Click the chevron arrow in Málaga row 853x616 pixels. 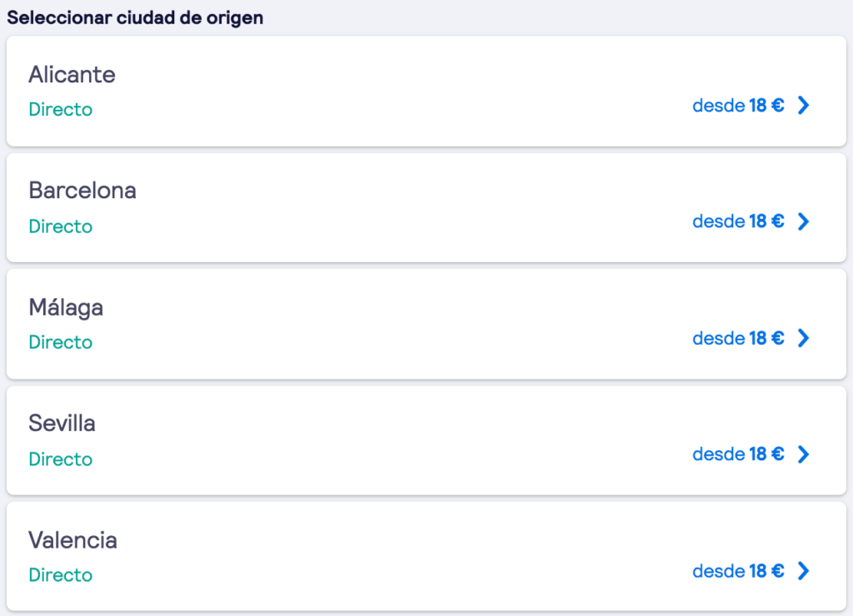click(x=804, y=338)
